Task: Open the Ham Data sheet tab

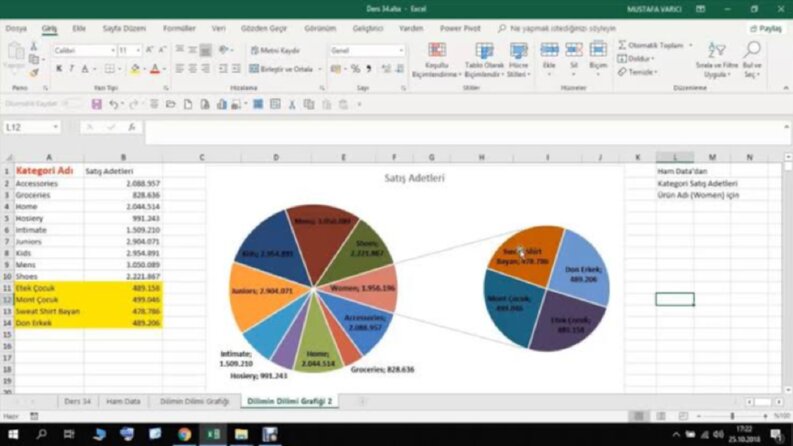Action: (123, 401)
